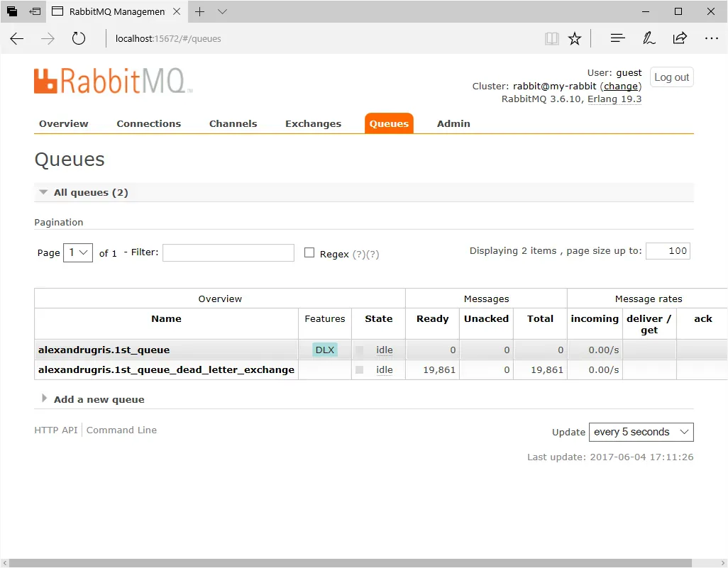Show the tab preview chevron
This screenshot has height=568, width=728.
pyautogui.click(x=222, y=11)
